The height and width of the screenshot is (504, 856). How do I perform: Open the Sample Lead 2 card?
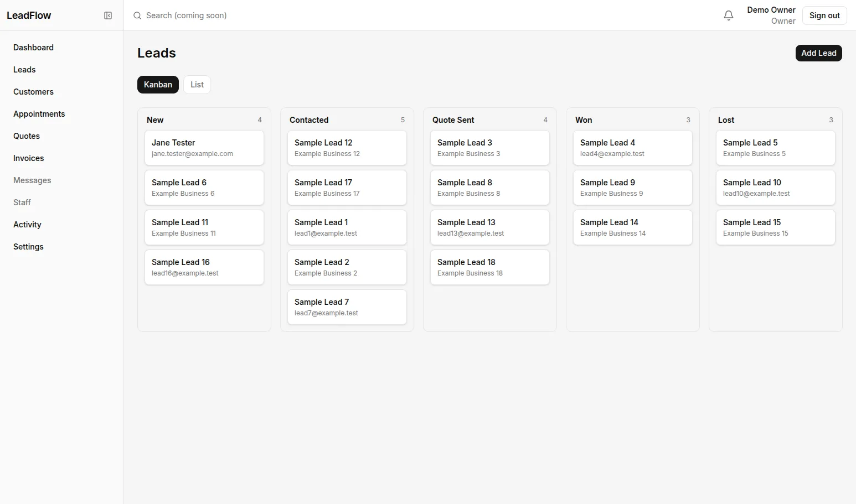[x=347, y=267]
